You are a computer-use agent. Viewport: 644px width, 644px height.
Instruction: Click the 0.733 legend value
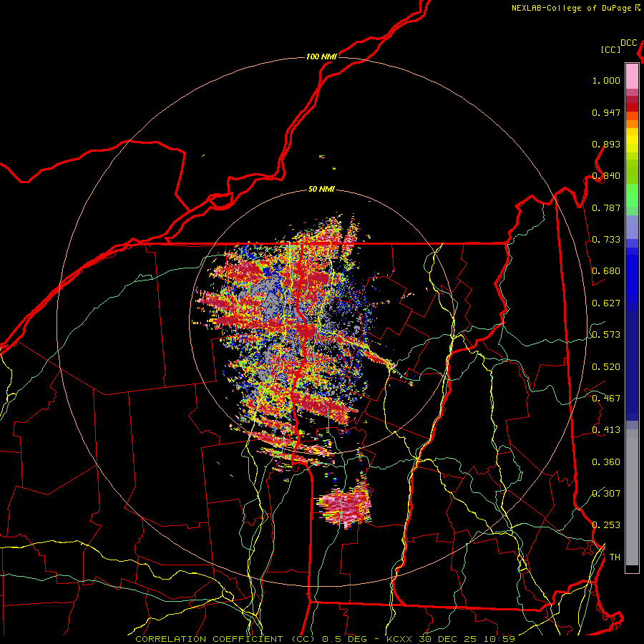(606, 240)
